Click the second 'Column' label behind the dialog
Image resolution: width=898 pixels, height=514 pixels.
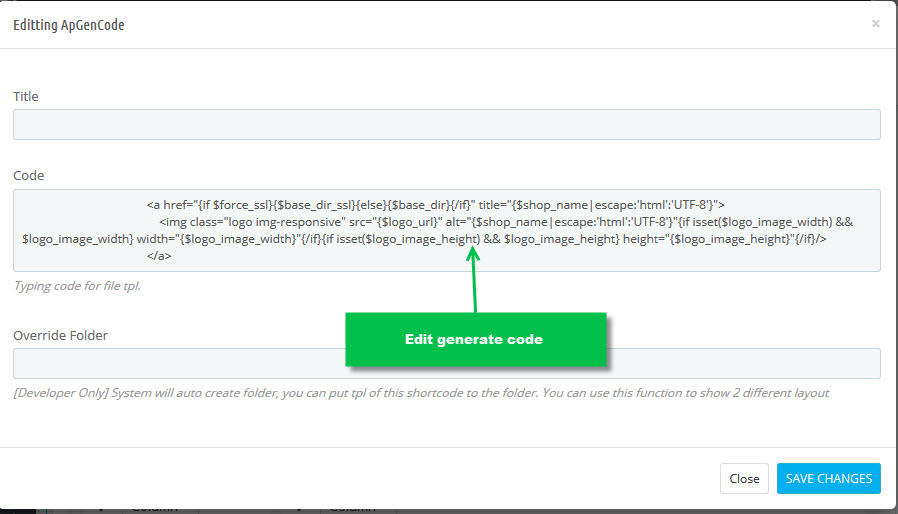click(352, 508)
